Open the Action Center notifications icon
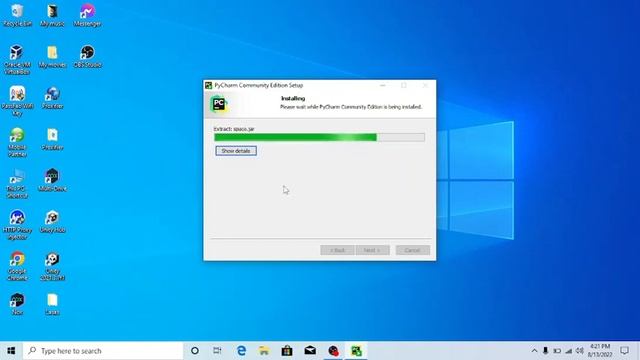 coord(624,351)
